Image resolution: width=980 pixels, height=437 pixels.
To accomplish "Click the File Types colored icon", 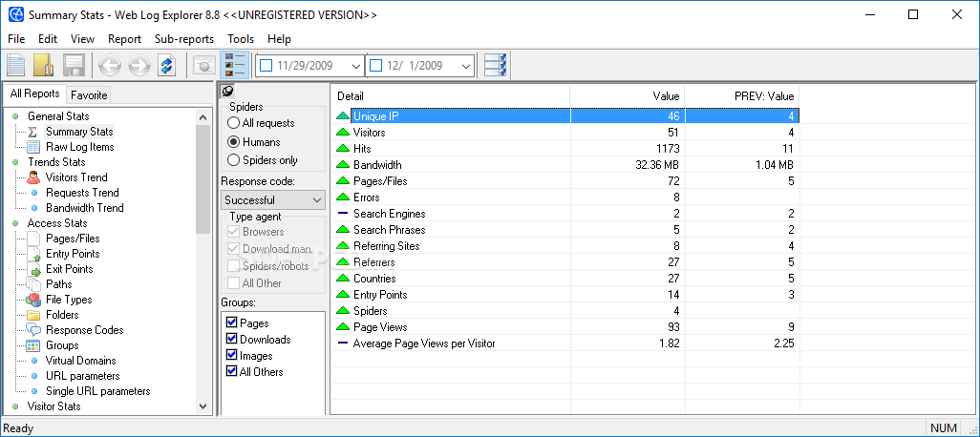I will (x=33, y=300).
